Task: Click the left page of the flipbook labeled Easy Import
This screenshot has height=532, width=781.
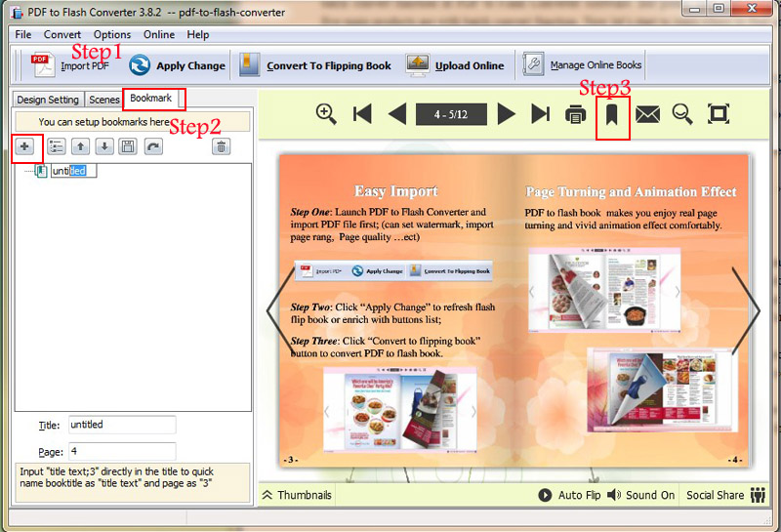Action: (396, 310)
